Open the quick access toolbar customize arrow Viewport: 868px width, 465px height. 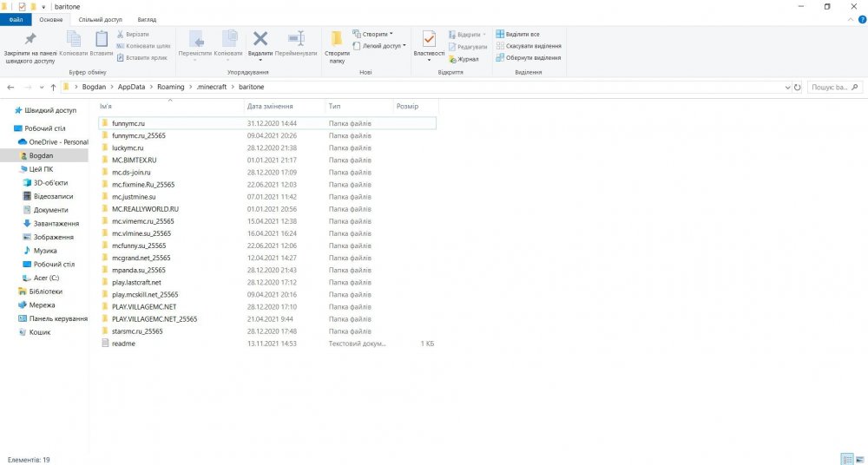[43, 7]
